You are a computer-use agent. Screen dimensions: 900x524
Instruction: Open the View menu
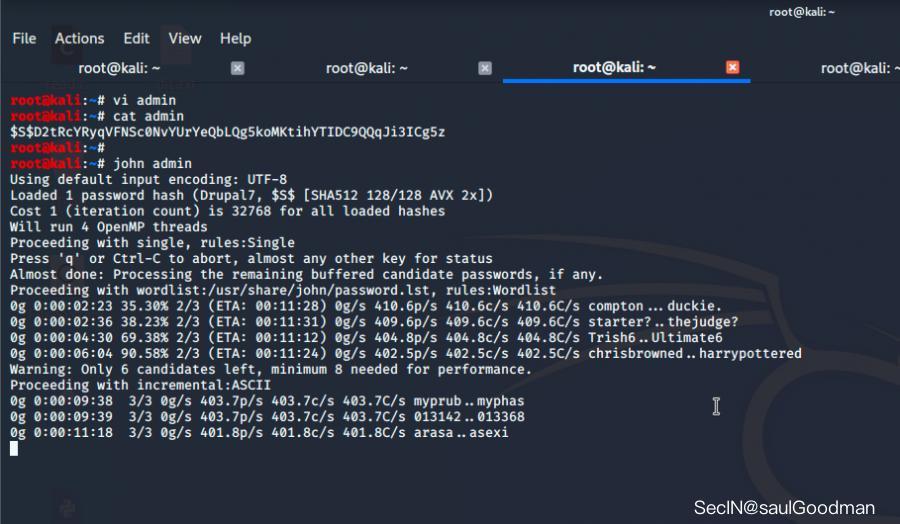(x=185, y=38)
